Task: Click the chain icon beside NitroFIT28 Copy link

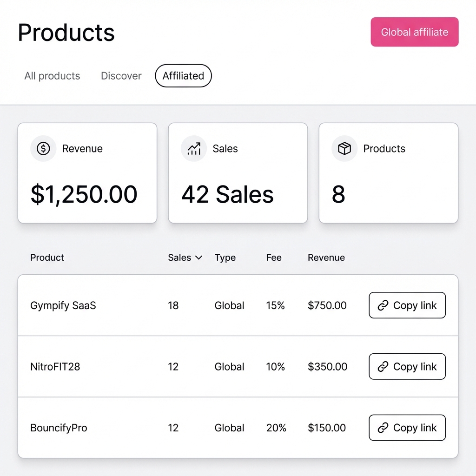Action: [383, 366]
